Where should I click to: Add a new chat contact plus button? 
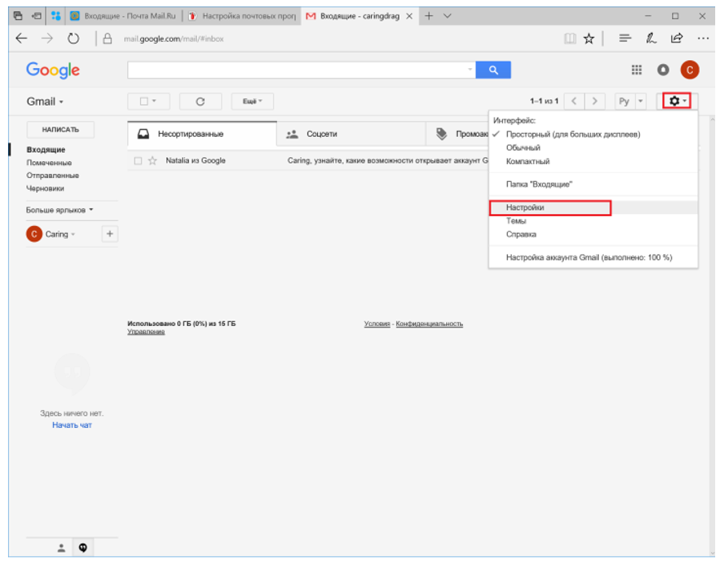(x=110, y=234)
